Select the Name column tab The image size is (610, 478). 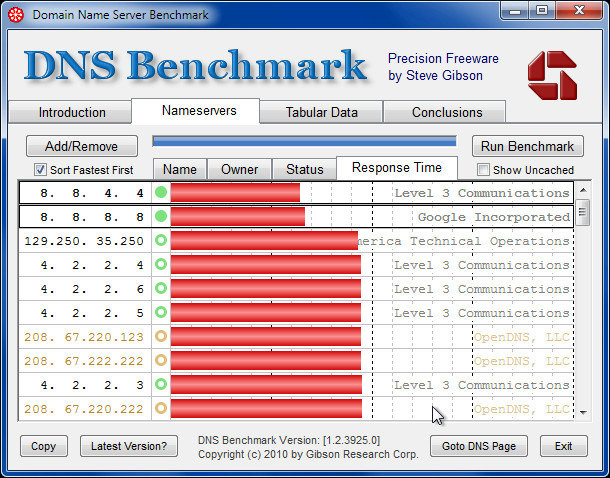(x=180, y=169)
